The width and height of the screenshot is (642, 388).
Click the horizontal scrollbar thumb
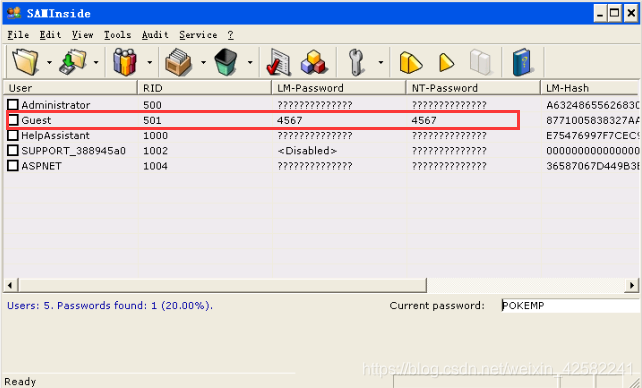pyautogui.click(x=222, y=285)
